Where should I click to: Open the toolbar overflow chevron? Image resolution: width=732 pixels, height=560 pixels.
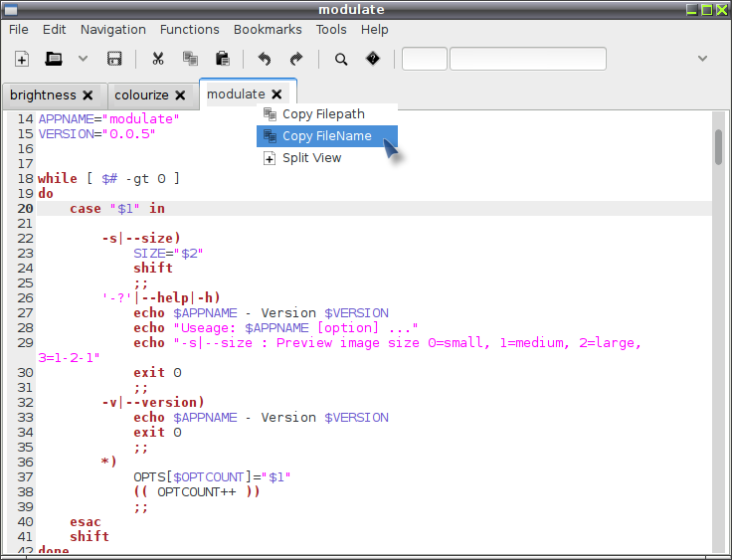pos(702,59)
